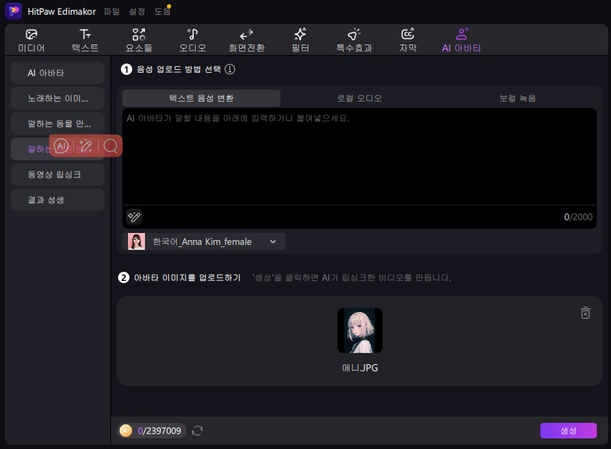Select AI 아바타 in the sidebar
This screenshot has height=449, width=611.
click(x=58, y=73)
